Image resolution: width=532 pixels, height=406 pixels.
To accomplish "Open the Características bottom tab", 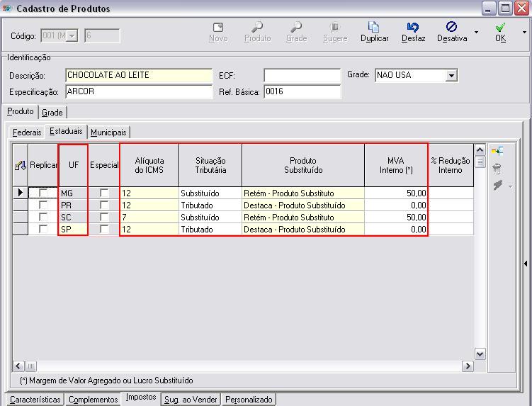I will click(x=35, y=400).
